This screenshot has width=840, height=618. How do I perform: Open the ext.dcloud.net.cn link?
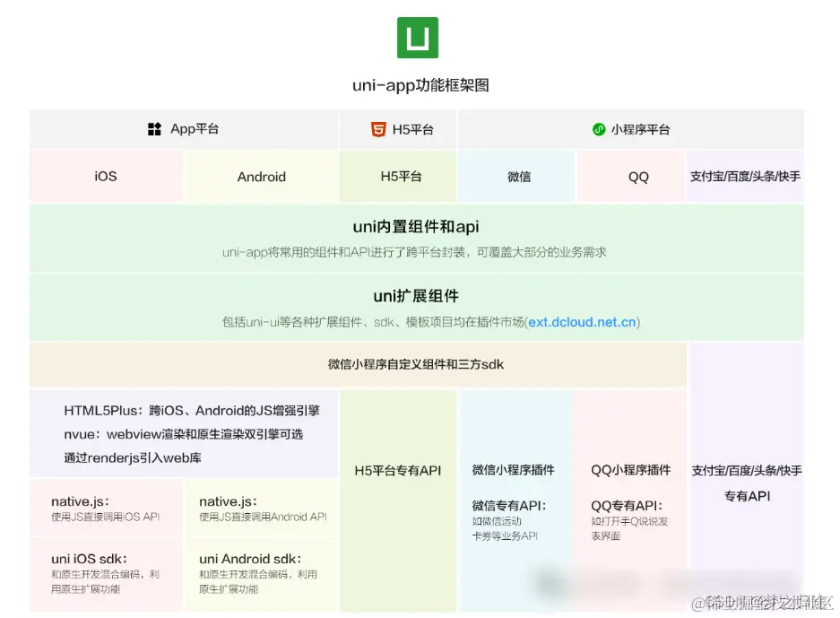pos(582,322)
